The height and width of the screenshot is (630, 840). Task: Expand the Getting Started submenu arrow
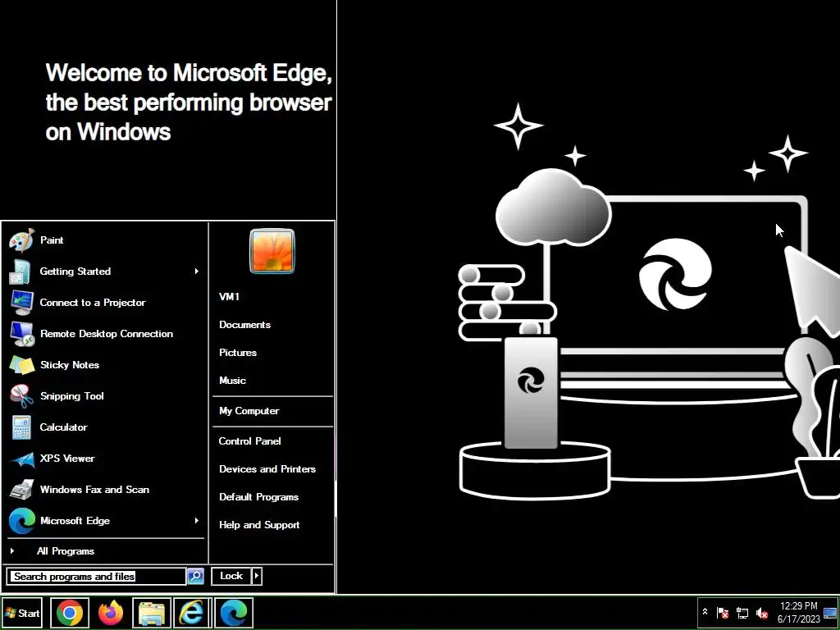click(x=197, y=272)
